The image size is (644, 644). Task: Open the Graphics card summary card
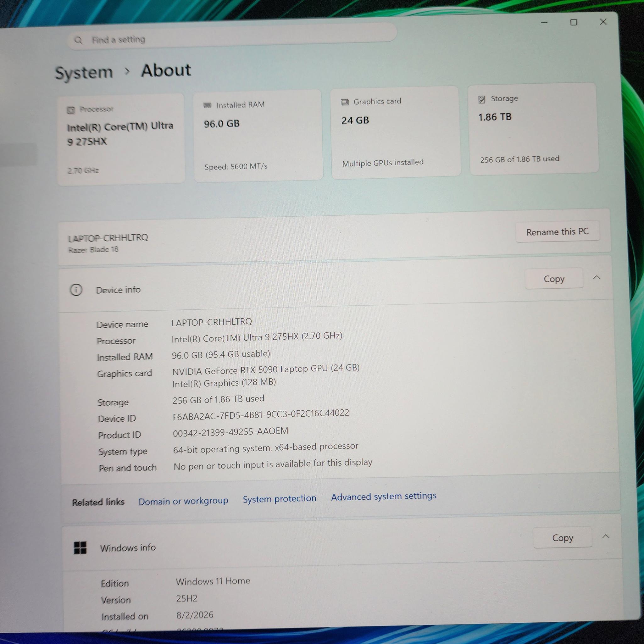[396, 132]
